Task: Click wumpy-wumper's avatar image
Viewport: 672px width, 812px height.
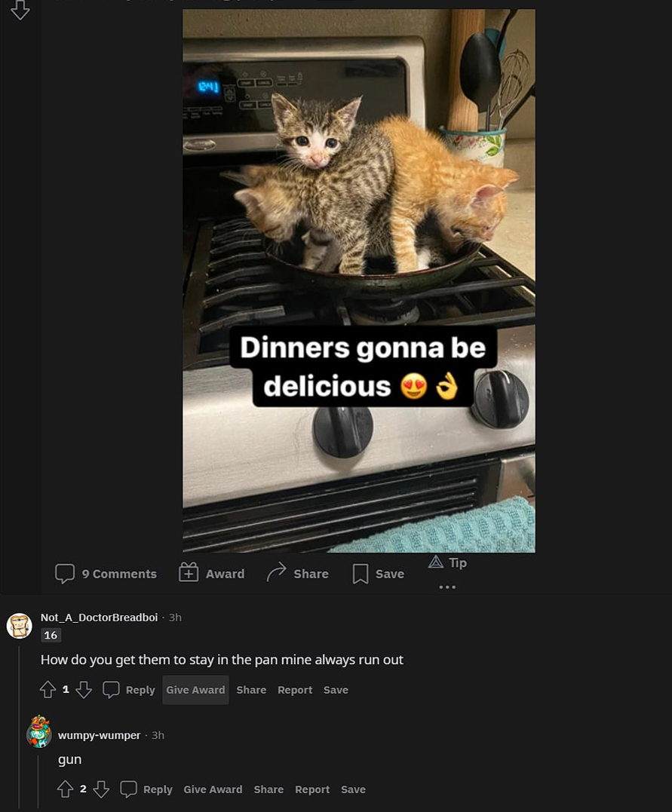Action: click(x=39, y=731)
